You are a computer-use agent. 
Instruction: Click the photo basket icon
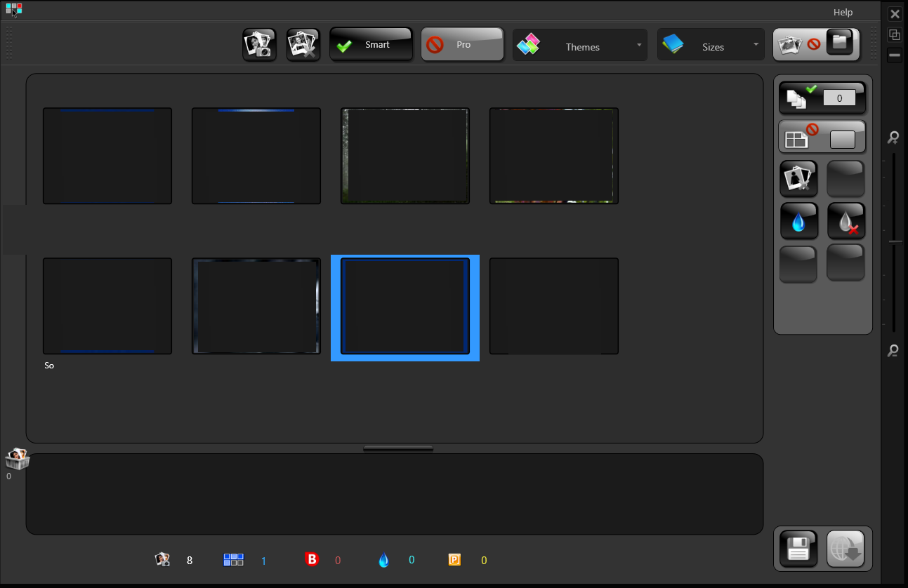[x=17, y=459]
